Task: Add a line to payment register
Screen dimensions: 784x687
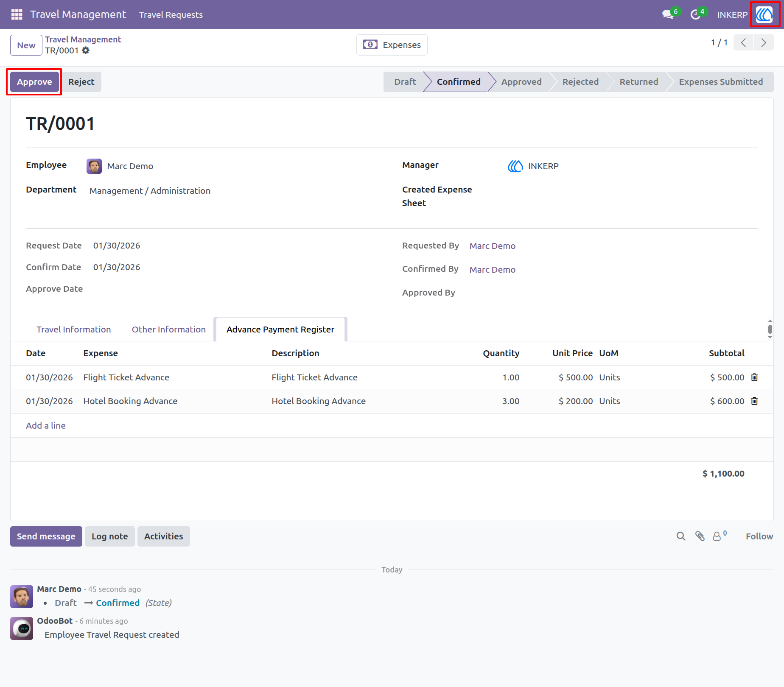Action: [46, 425]
